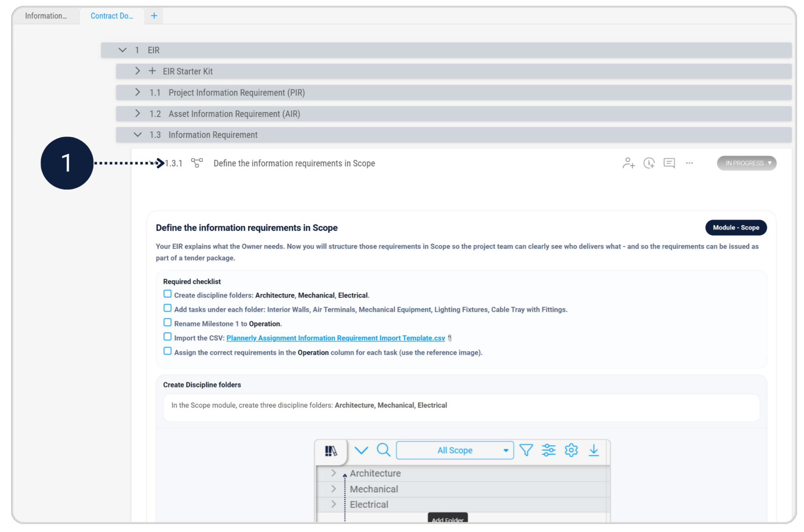Open the three-dot more options menu

coord(689,163)
